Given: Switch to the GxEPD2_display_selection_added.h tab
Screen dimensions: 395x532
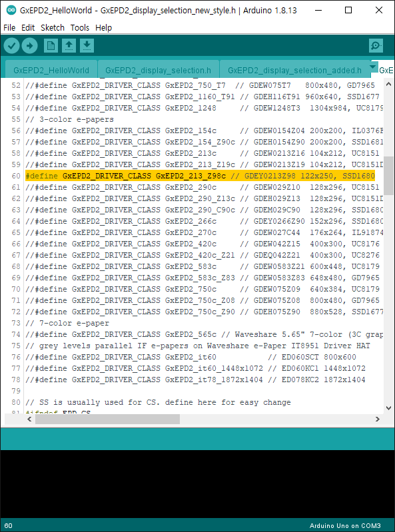Looking at the screenshot, I should point(294,70).
